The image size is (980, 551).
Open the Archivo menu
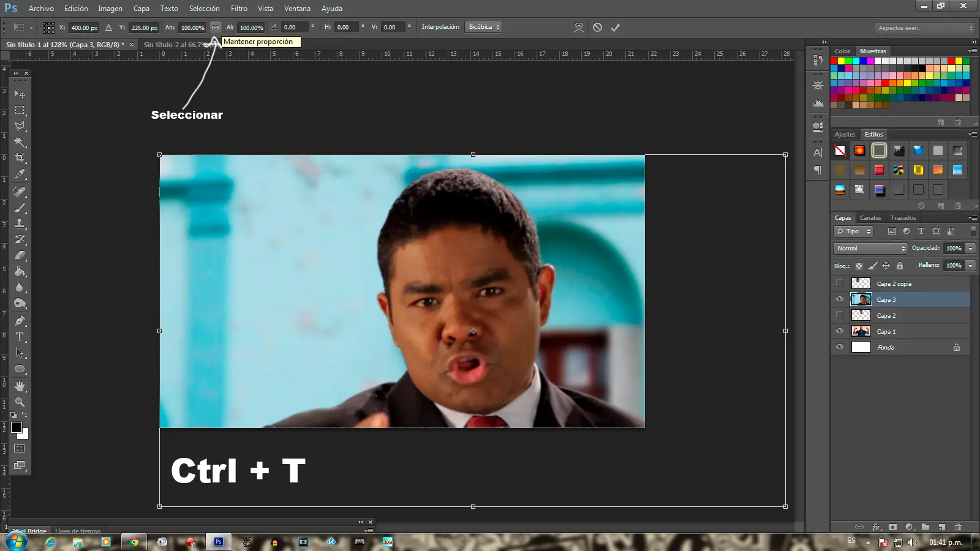[41, 9]
